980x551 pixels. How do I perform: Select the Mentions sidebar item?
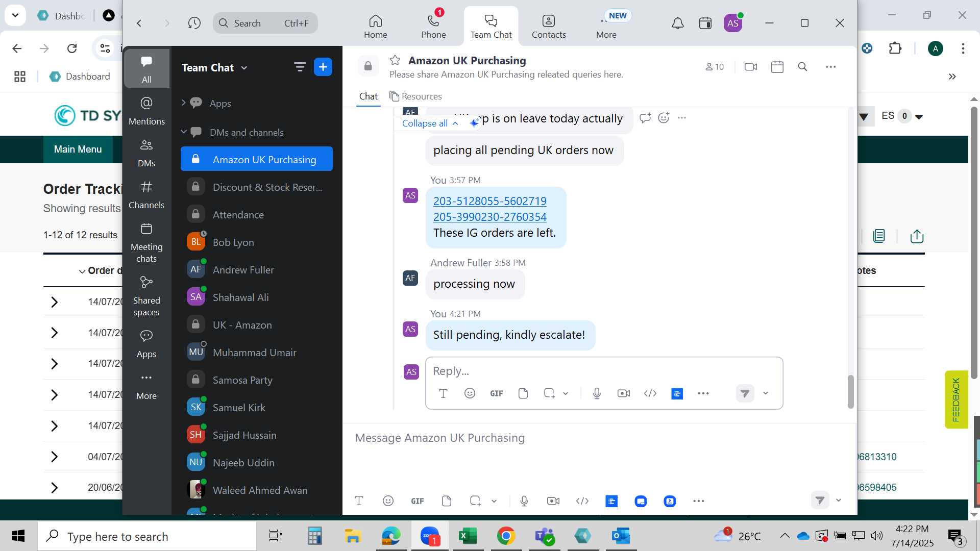[146, 111]
